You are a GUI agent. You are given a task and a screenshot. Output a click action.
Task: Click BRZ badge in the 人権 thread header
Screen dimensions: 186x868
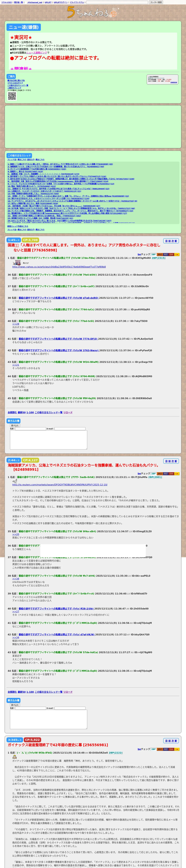click(160, 254)
